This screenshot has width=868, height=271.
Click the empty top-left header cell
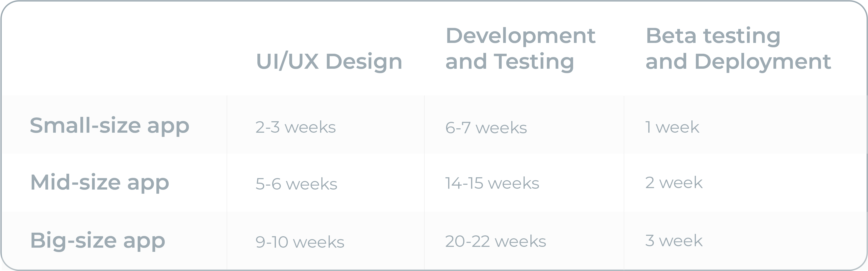tap(115, 49)
